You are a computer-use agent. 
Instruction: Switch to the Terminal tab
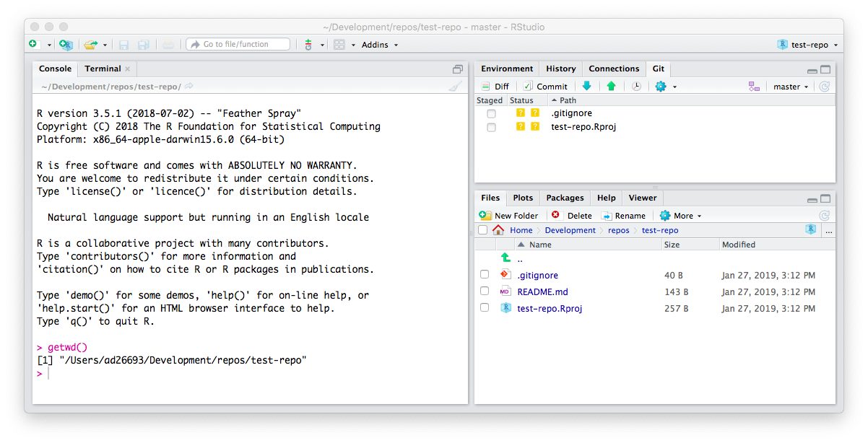(103, 69)
